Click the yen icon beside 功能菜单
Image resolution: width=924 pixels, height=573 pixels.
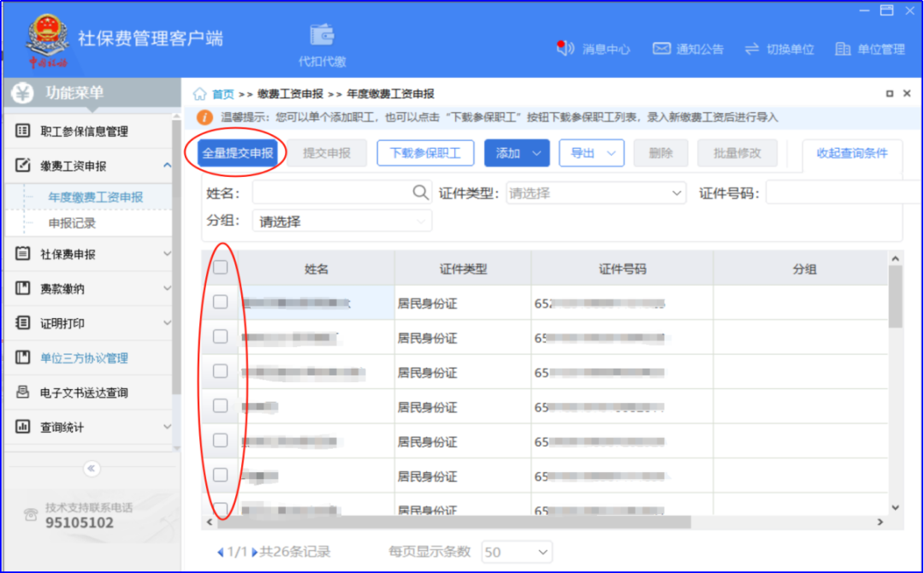coord(22,93)
